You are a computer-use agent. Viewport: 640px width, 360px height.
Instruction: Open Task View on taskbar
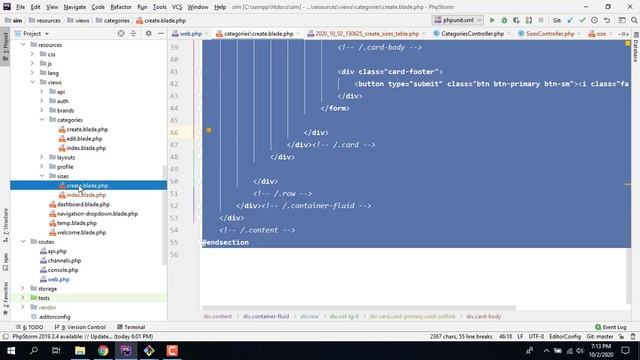point(56,351)
